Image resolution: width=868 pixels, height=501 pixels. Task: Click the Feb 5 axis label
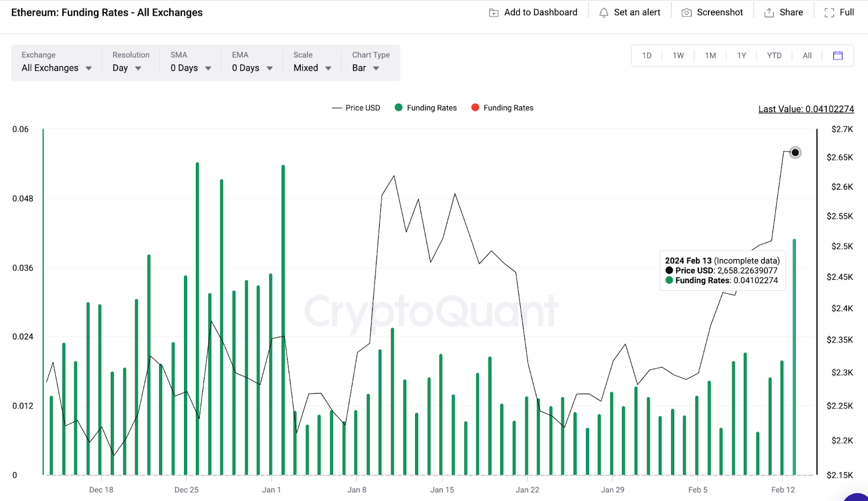[x=698, y=490]
